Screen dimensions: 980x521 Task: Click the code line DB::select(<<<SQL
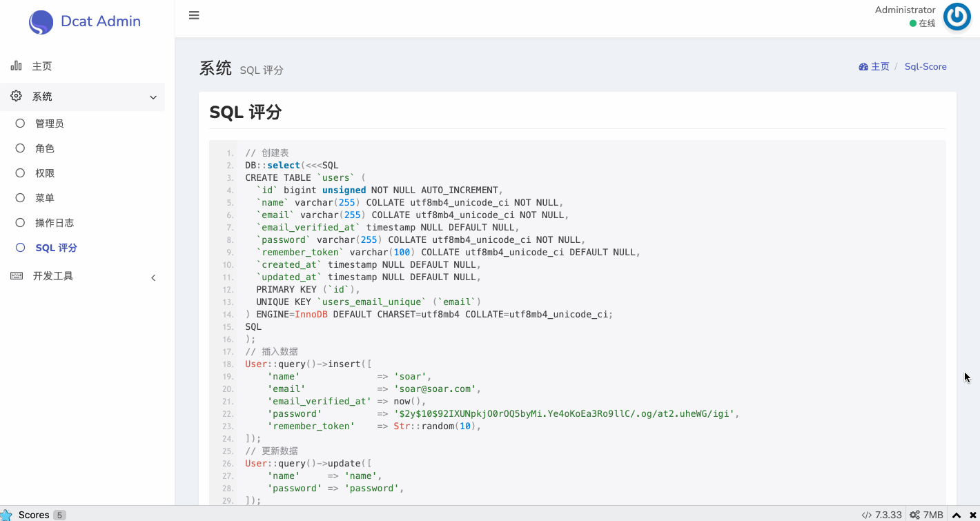click(292, 165)
